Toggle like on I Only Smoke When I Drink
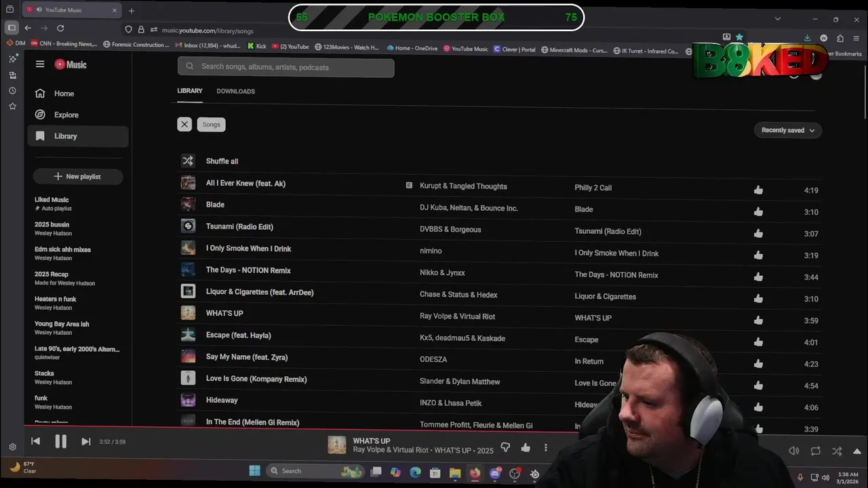Viewport: 868px width, 488px height. click(758, 256)
